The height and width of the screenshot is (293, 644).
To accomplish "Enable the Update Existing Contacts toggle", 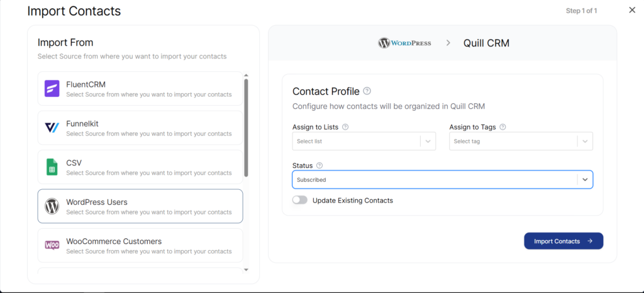I will click(x=300, y=200).
